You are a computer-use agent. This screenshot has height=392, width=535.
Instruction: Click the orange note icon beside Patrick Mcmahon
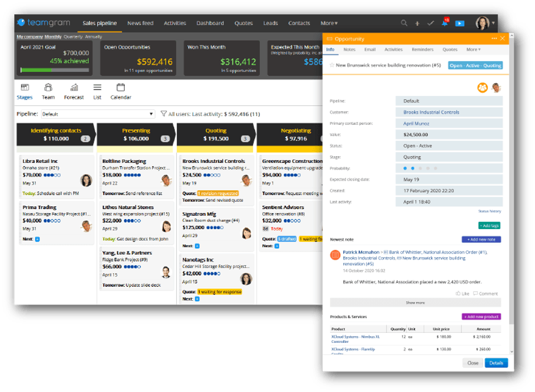335,255
